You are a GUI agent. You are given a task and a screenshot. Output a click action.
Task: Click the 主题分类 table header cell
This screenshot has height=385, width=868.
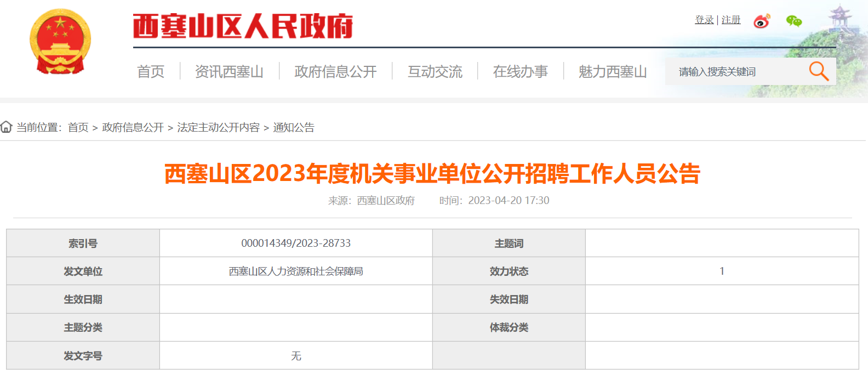point(83,327)
